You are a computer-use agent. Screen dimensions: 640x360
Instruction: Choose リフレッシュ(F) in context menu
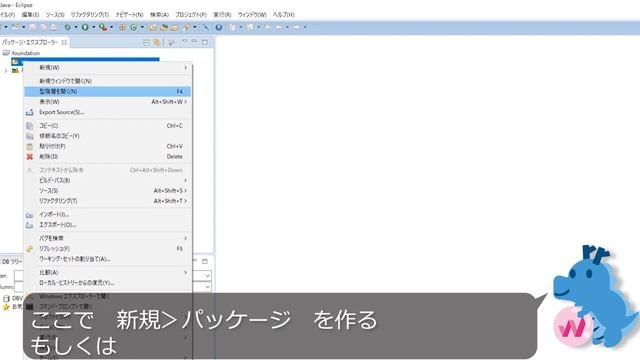pos(108,249)
